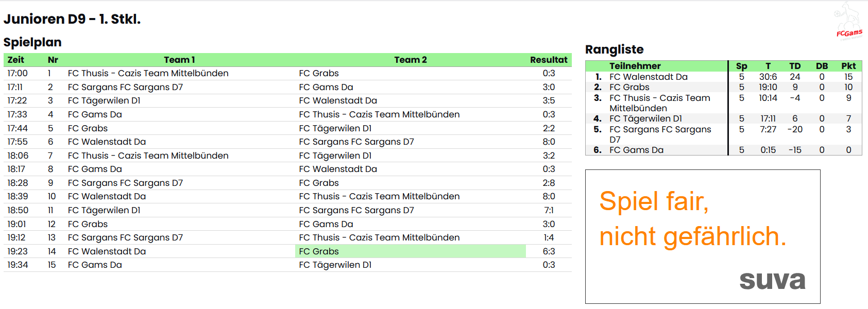Click FC Walenstadt Da in the Rangliste

point(648,77)
